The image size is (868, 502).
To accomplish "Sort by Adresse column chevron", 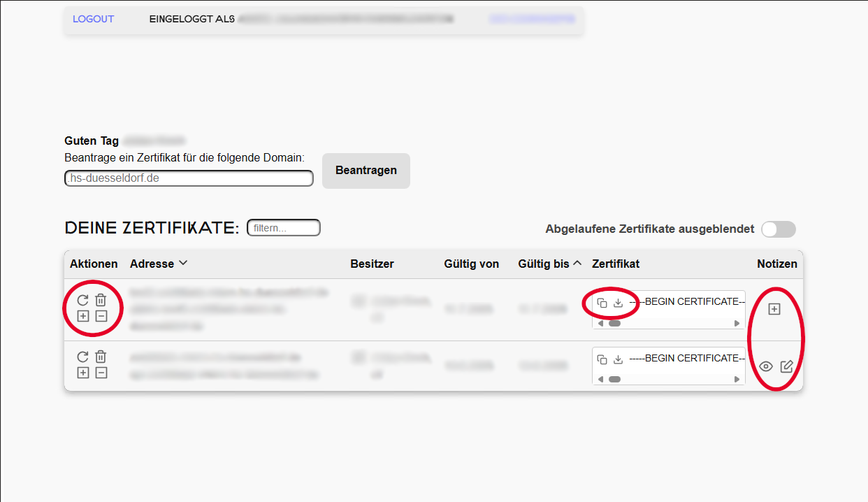I will (x=183, y=264).
